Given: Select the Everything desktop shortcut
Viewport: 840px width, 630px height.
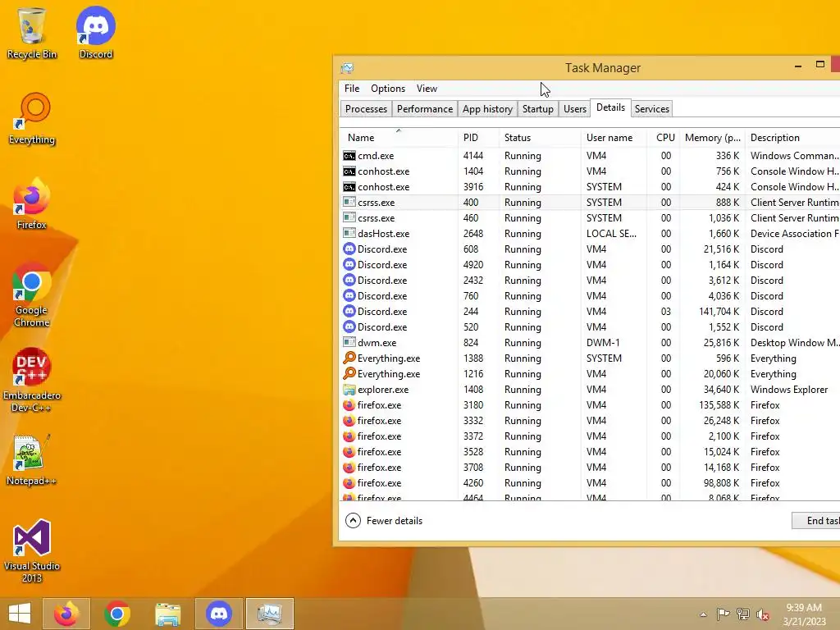Looking at the screenshot, I should [x=32, y=119].
